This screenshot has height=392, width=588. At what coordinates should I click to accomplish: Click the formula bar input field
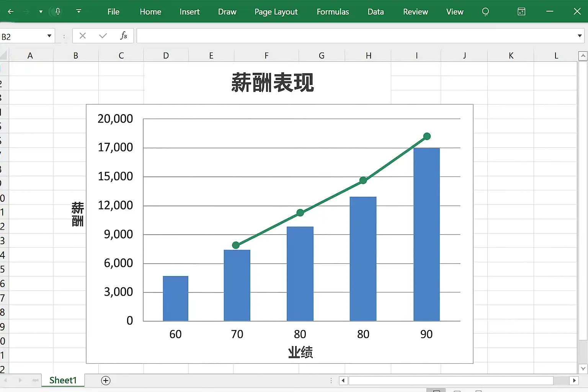(356, 36)
